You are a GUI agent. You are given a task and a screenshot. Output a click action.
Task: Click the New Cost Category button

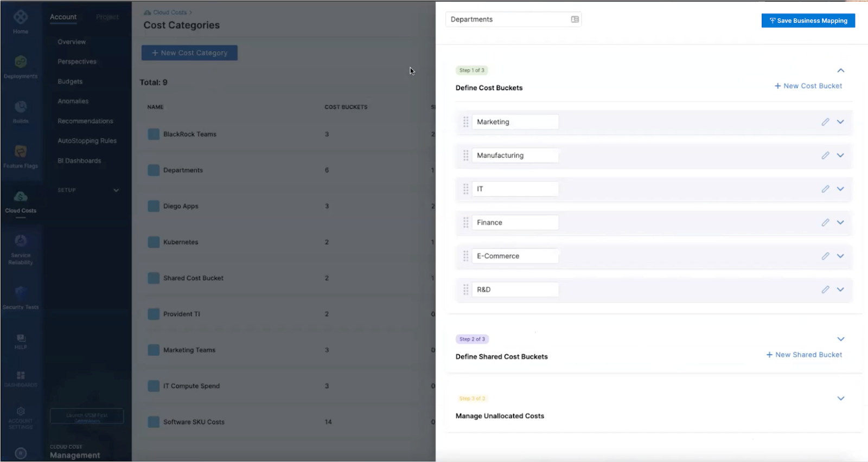tap(189, 53)
